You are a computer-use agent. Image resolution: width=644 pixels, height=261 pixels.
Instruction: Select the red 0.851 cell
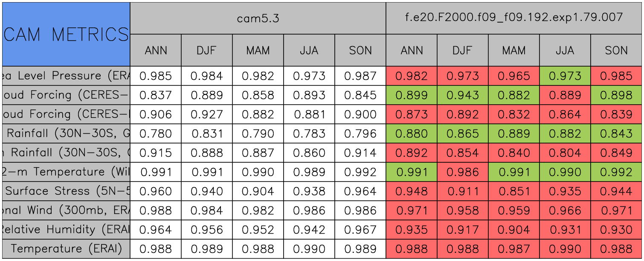514,191
